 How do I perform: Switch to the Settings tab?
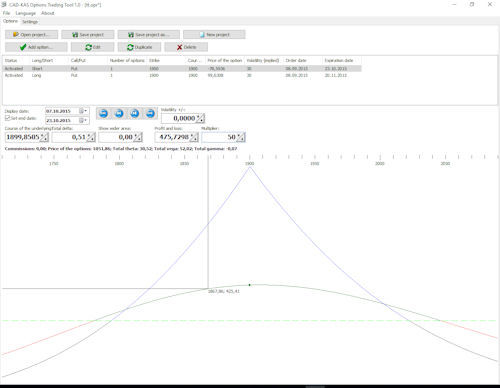click(30, 22)
